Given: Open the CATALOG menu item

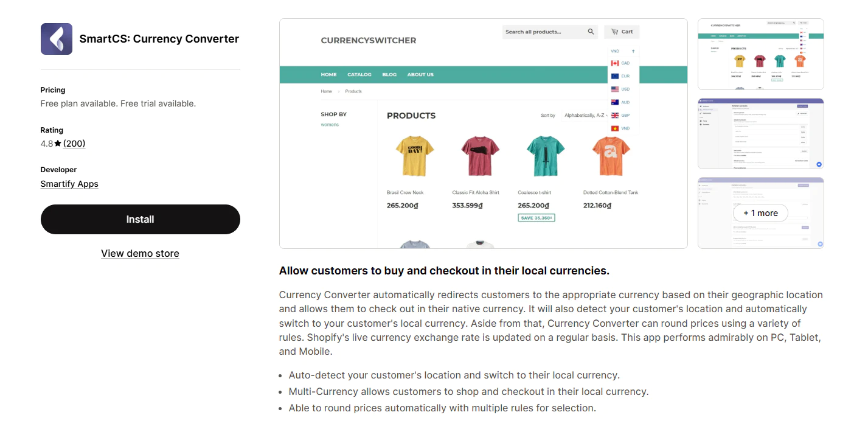Looking at the screenshot, I should [359, 74].
